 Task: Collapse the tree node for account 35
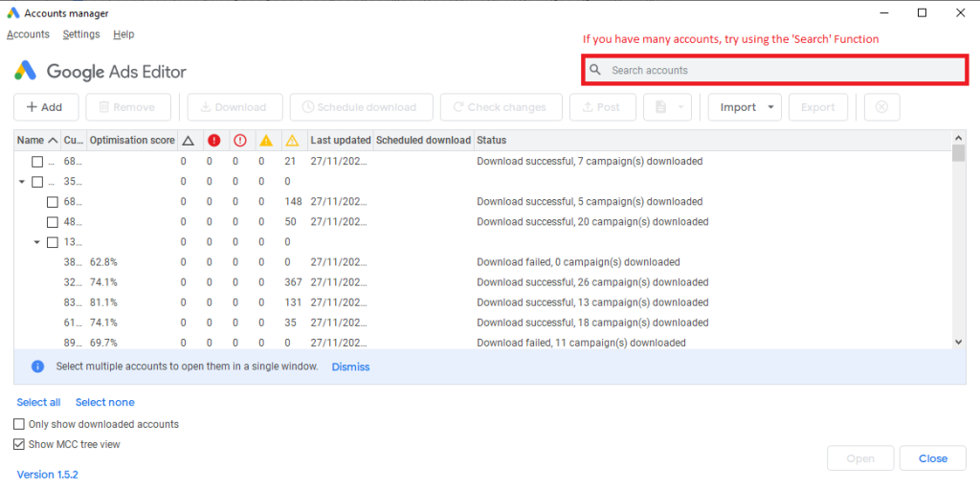(x=23, y=182)
